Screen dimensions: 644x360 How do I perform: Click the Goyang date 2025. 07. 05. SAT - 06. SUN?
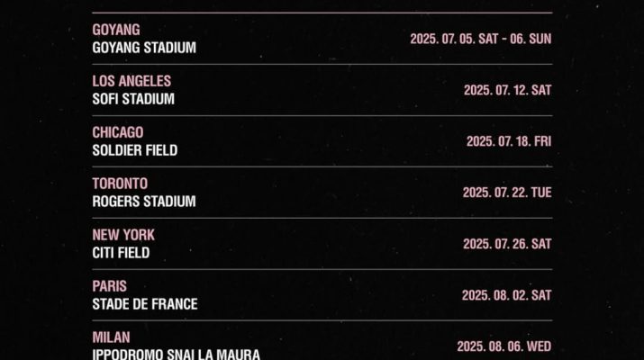[481, 39]
